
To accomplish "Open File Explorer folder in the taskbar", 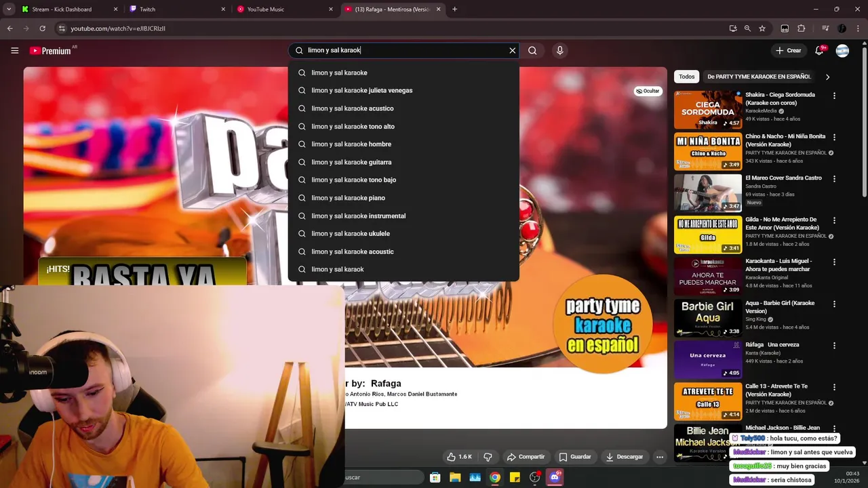I will (455, 477).
